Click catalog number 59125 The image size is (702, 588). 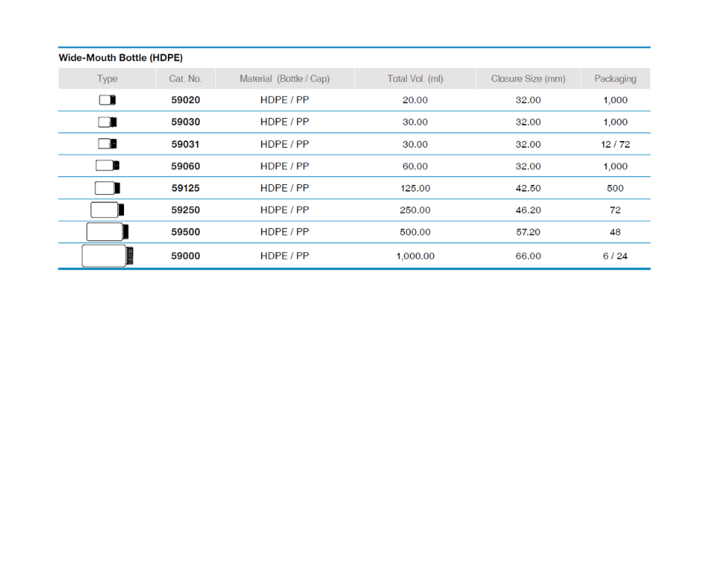pos(185,188)
